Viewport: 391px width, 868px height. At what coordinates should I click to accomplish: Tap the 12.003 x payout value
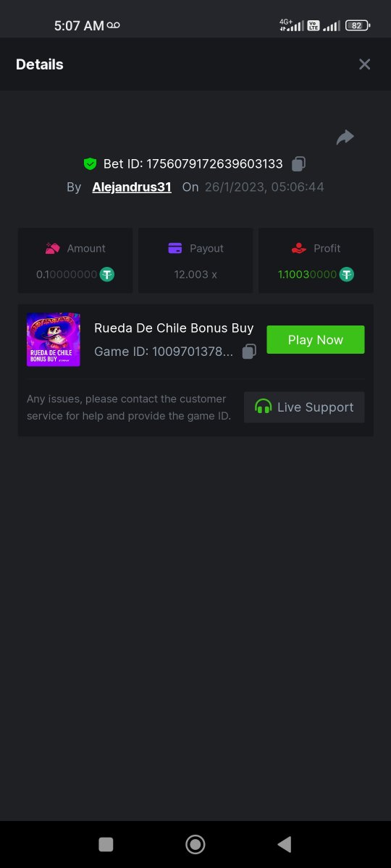[x=195, y=274]
